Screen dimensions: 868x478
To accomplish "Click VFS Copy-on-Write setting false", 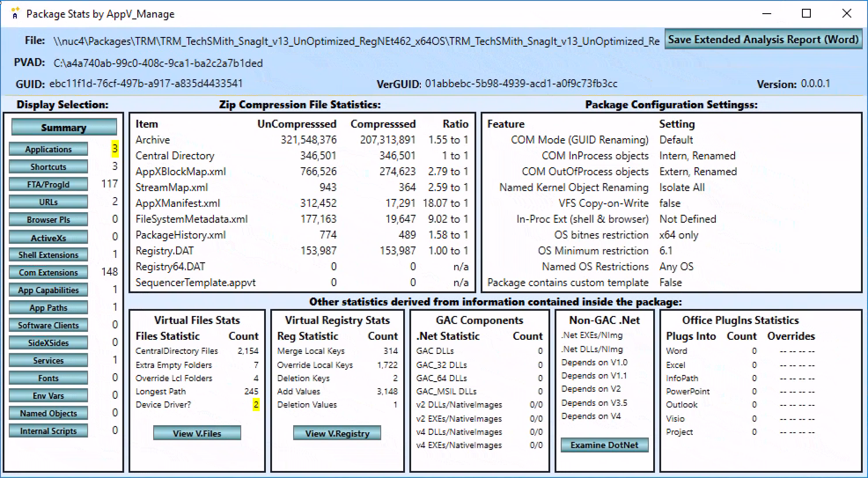I will pos(669,203).
